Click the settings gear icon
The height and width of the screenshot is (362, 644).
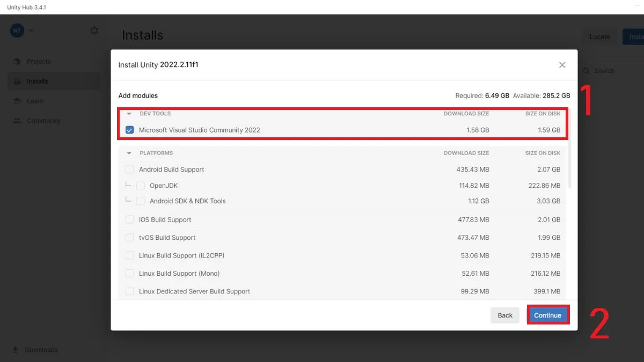click(94, 31)
